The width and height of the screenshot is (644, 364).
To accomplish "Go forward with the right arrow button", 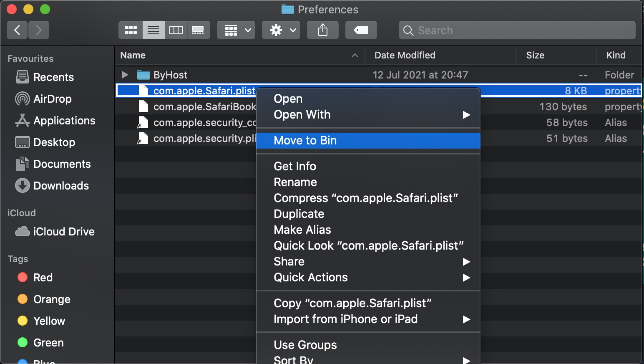I will (39, 30).
